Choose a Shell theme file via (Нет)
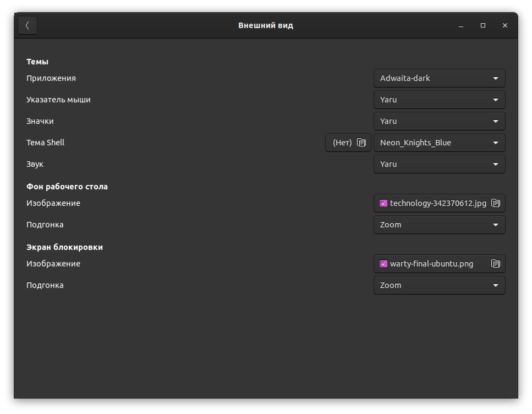532x414 pixels. [342, 143]
